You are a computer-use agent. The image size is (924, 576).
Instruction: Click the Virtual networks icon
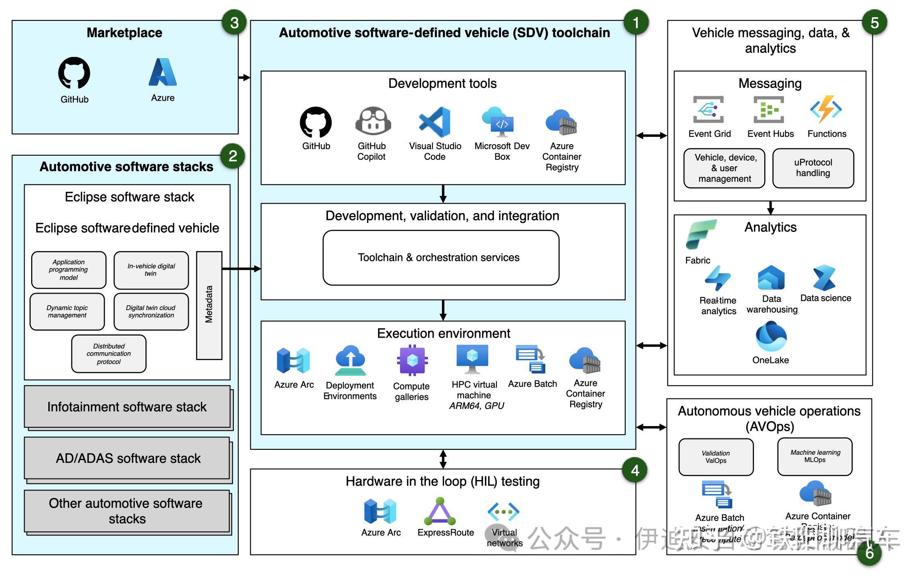click(x=504, y=511)
